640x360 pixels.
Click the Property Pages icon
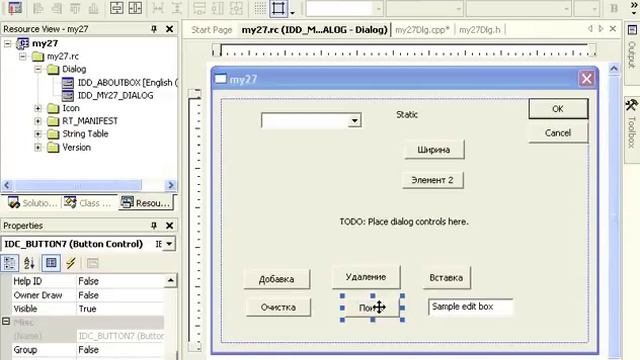point(93,263)
